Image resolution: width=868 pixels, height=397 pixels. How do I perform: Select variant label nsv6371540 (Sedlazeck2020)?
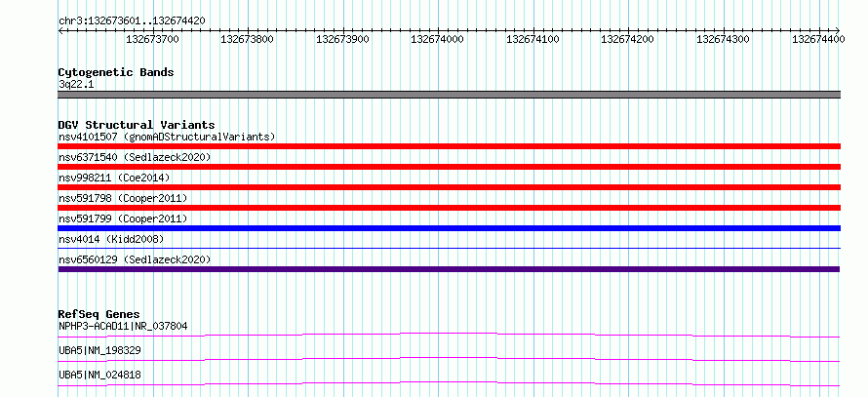point(135,157)
